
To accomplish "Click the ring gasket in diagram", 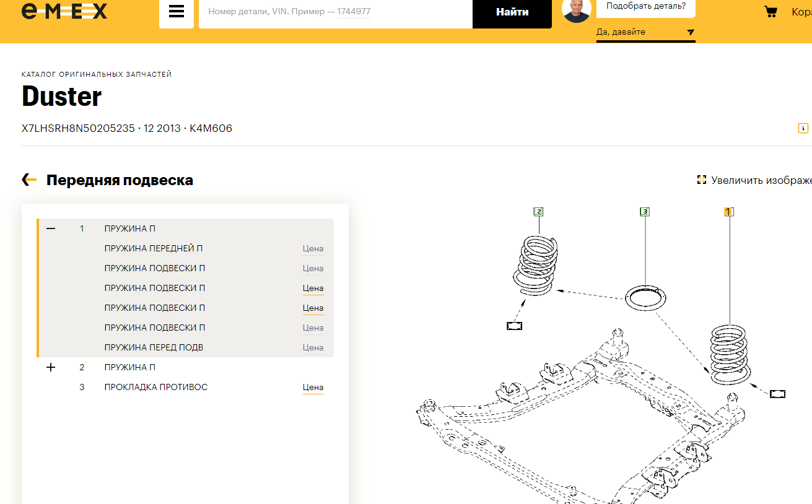I will coord(646,299).
